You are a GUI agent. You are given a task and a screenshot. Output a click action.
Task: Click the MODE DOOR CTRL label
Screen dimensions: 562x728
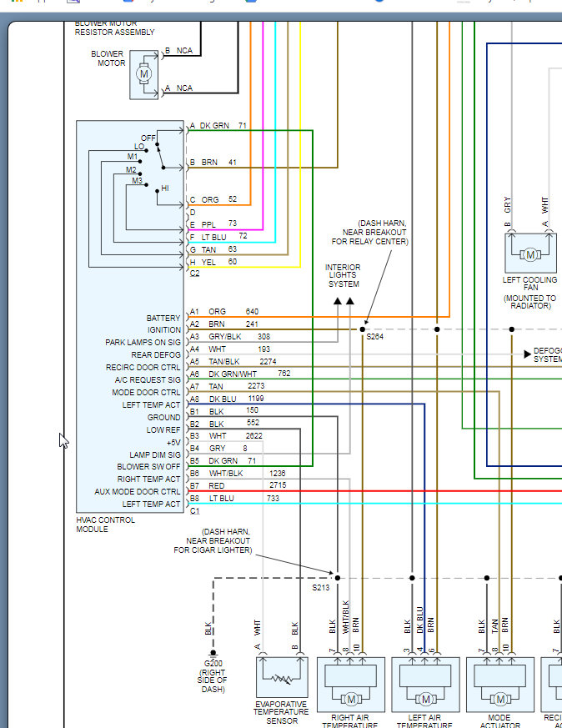(x=146, y=392)
